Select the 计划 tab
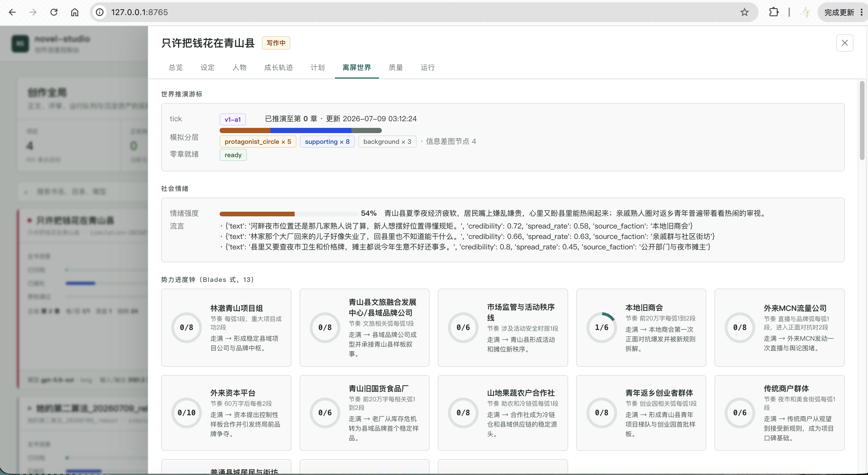The image size is (868, 475). pos(318,68)
